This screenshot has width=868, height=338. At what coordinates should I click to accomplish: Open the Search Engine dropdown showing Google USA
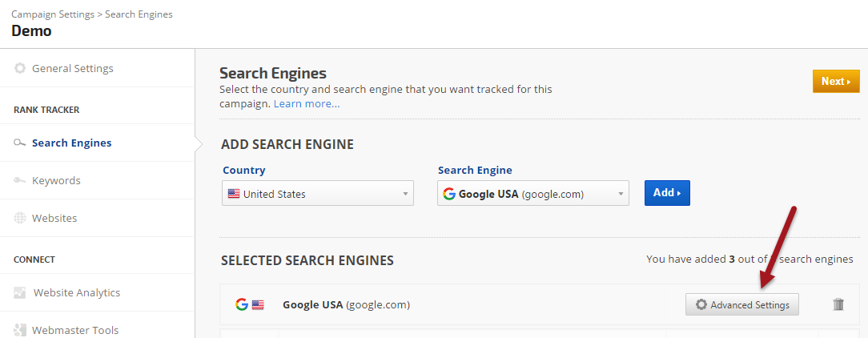(532, 194)
